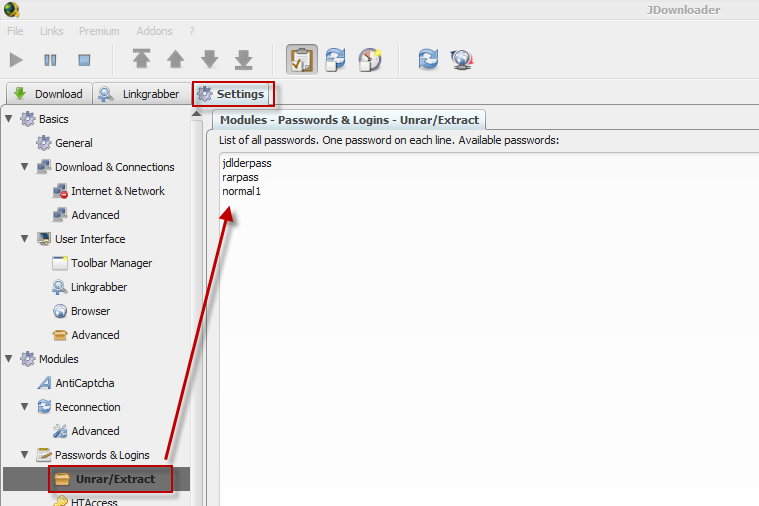
Task: Click the globe and monitor toolbar icon
Action: [462, 60]
